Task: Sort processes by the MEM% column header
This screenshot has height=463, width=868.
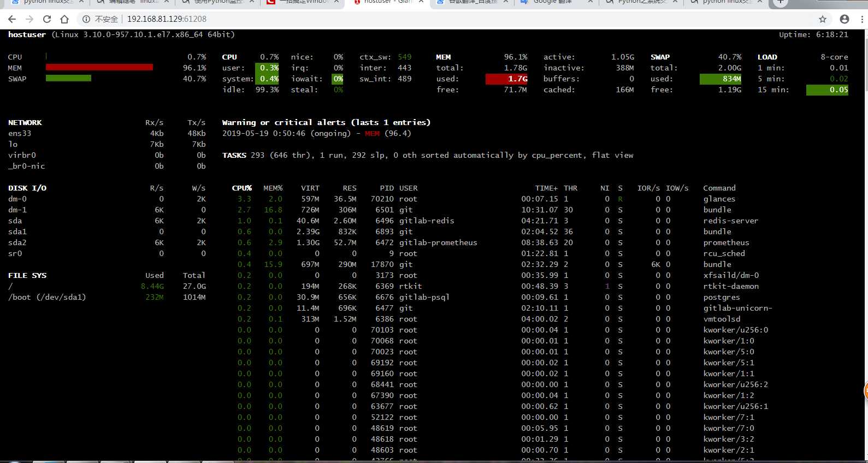Action: [273, 188]
